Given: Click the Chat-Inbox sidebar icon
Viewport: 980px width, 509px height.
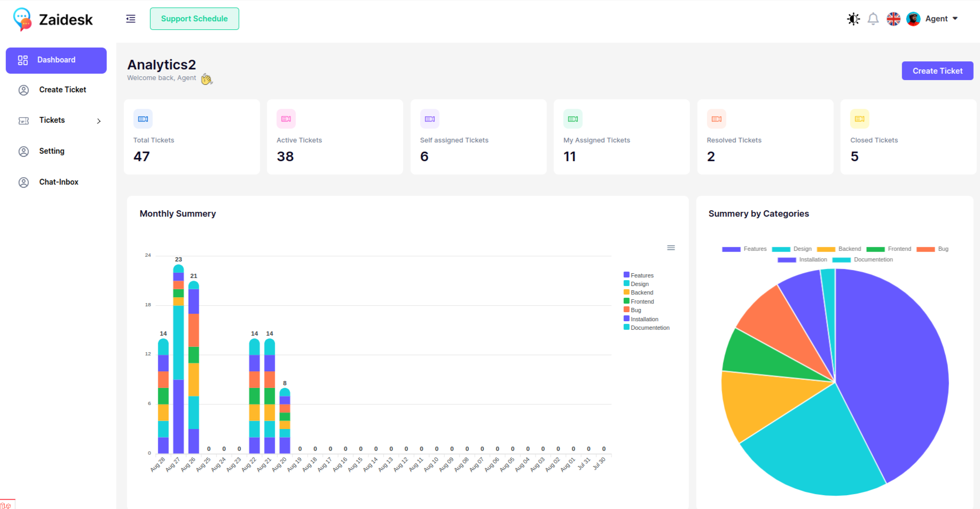Looking at the screenshot, I should pyautogui.click(x=23, y=182).
